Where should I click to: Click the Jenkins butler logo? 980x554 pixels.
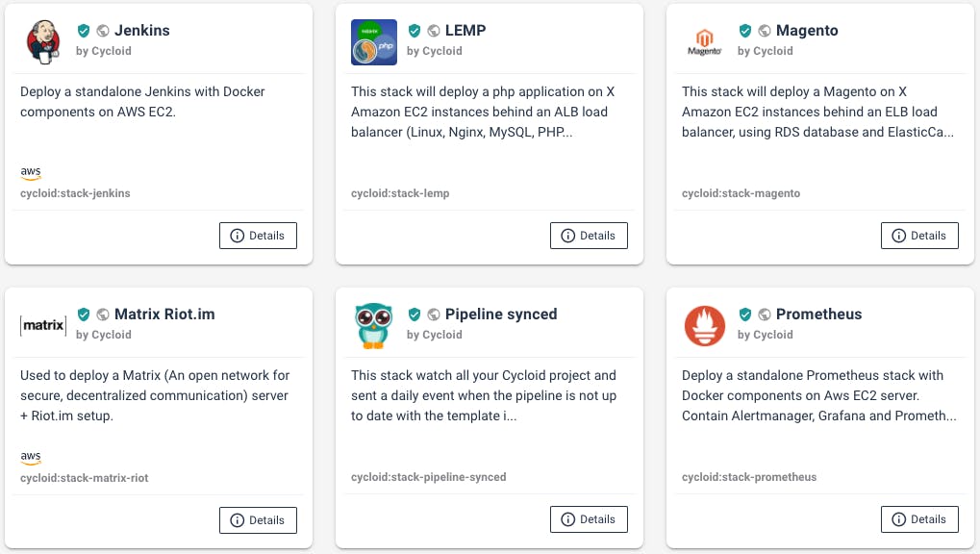(x=43, y=40)
